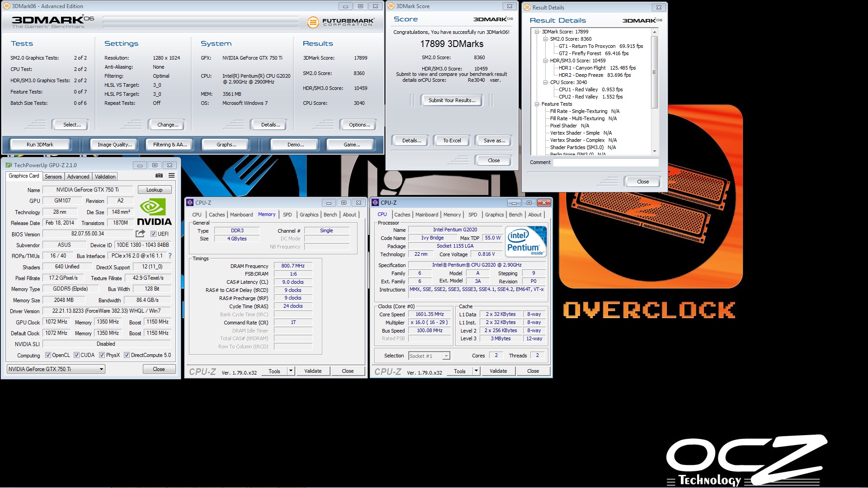Toggle the PhysX checkbox
Viewport: 868px width, 488px height.
tap(102, 355)
